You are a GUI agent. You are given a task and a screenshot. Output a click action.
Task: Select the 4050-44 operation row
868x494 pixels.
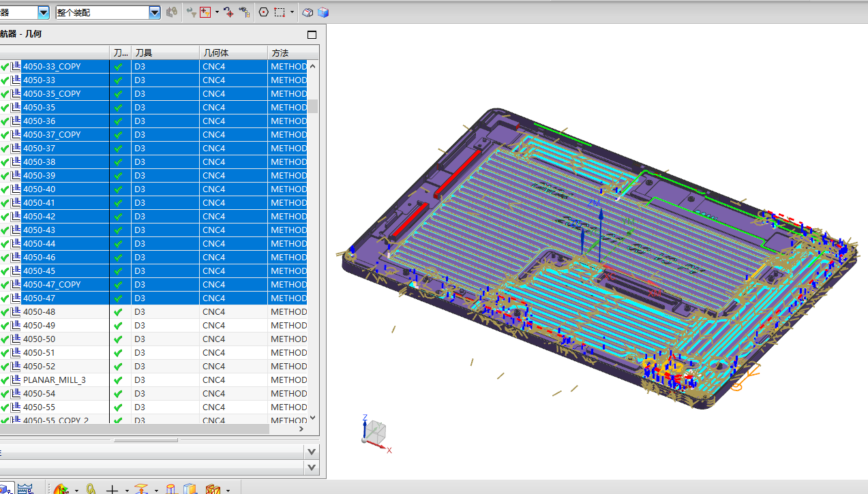[x=40, y=244]
